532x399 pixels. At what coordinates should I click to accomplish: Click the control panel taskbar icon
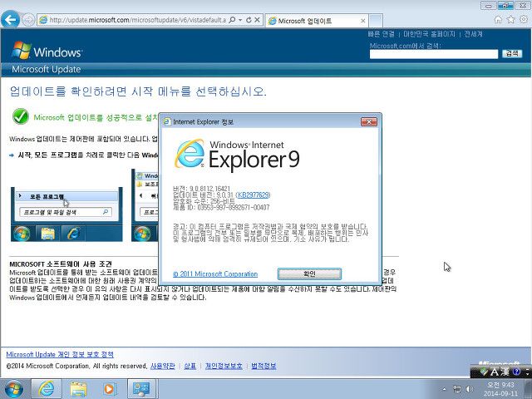coord(142,389)
